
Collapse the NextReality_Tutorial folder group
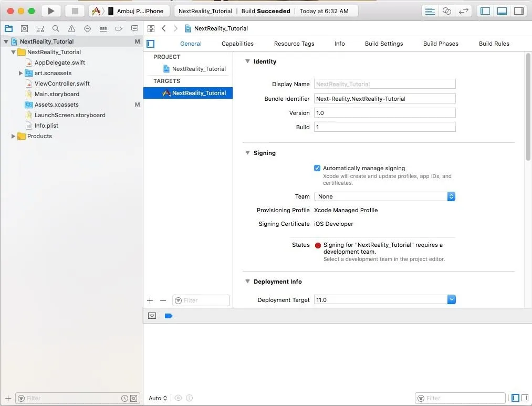click(13, 52)
